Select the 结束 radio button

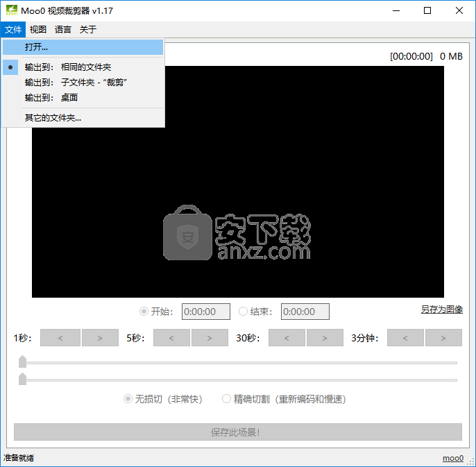[x=243, y=312]
